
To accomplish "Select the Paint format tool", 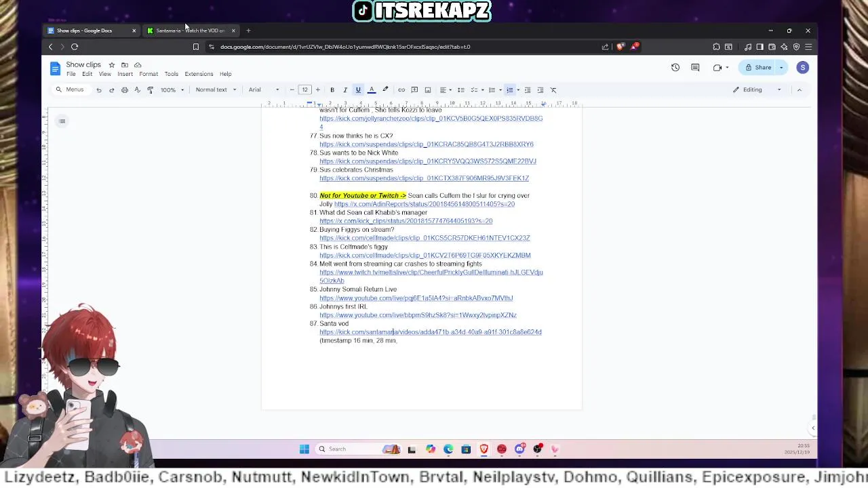I will [150, 90].
